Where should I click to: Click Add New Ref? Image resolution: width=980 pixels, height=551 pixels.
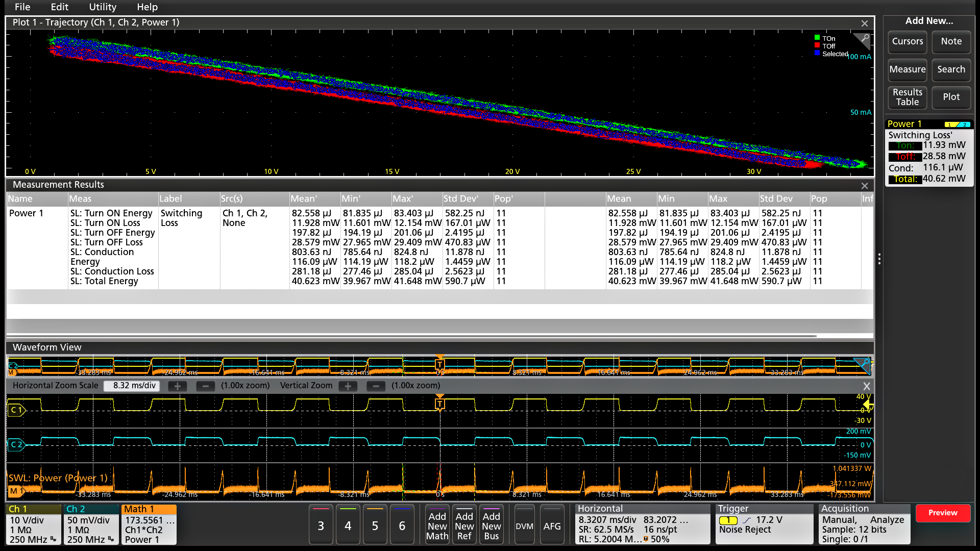464,524
